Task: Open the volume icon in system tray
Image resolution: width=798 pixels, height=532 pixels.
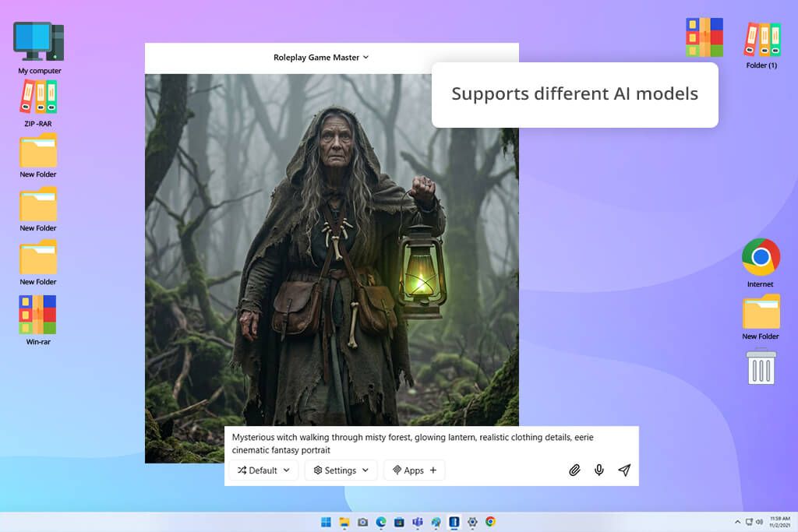Action: click(759, 522)
